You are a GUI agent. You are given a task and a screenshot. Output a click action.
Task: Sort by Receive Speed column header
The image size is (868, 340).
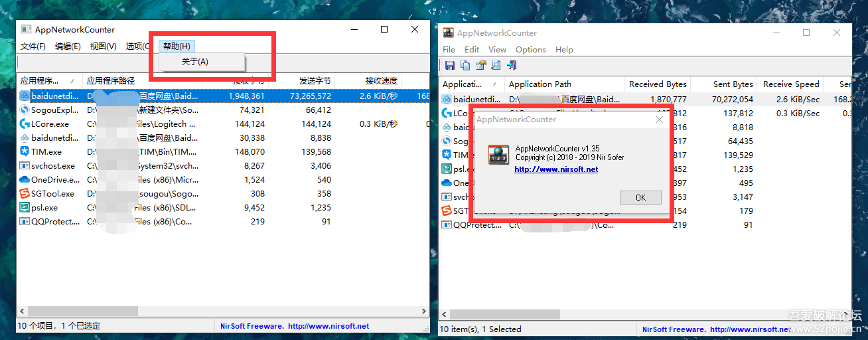790,84
